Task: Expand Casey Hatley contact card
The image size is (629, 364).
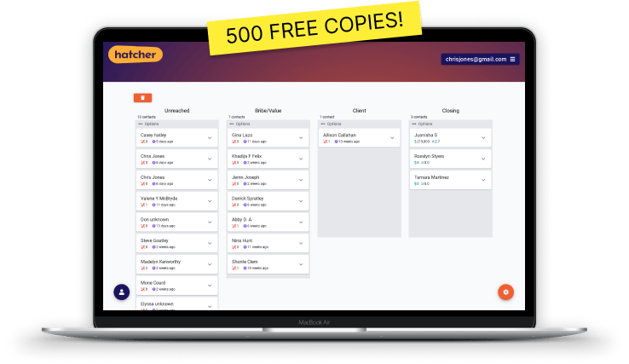Action: [210, 138]
